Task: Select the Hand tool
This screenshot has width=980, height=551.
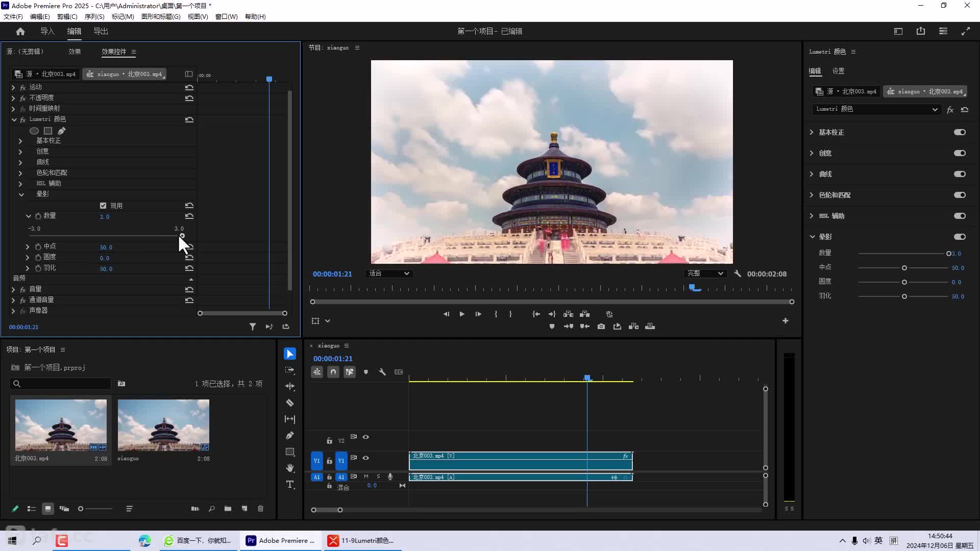Action: point(290,468)
